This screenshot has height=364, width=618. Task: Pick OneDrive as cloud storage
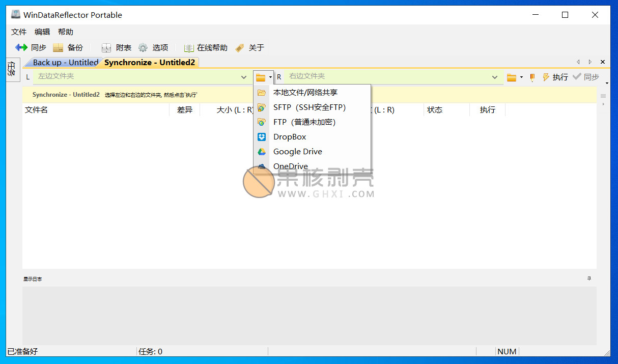290,166
